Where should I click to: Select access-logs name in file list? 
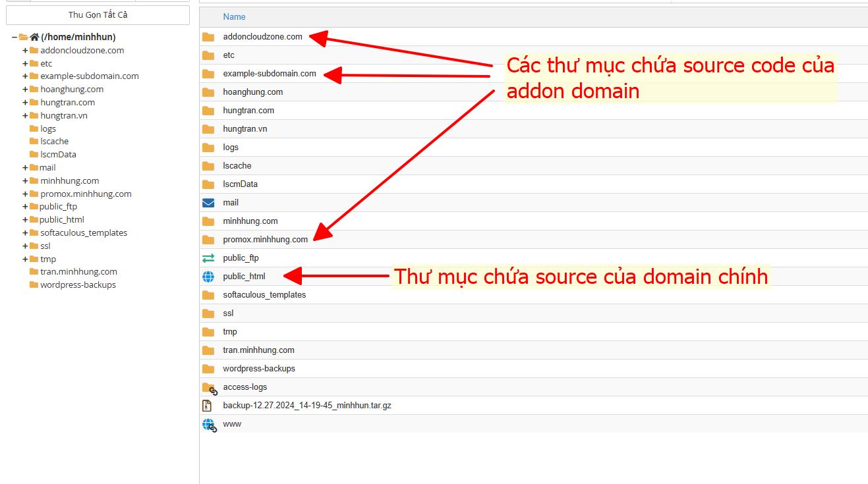pyautogui.click(x=245, y=387)
